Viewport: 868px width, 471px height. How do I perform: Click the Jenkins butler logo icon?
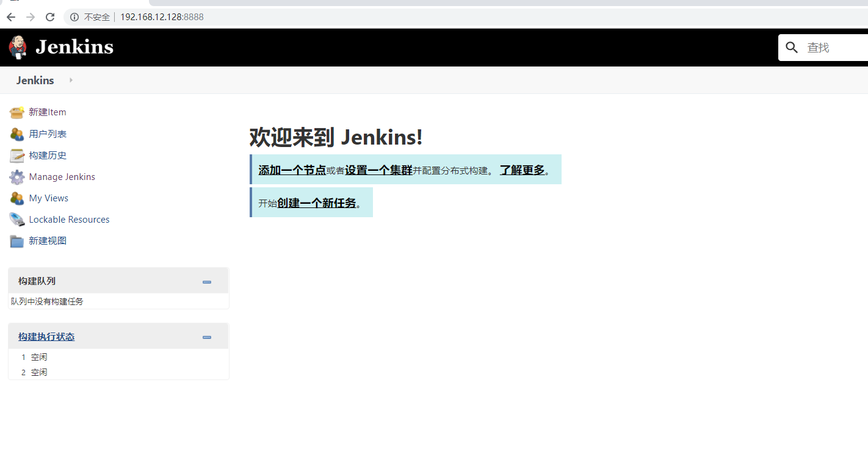tap(18, 47)
